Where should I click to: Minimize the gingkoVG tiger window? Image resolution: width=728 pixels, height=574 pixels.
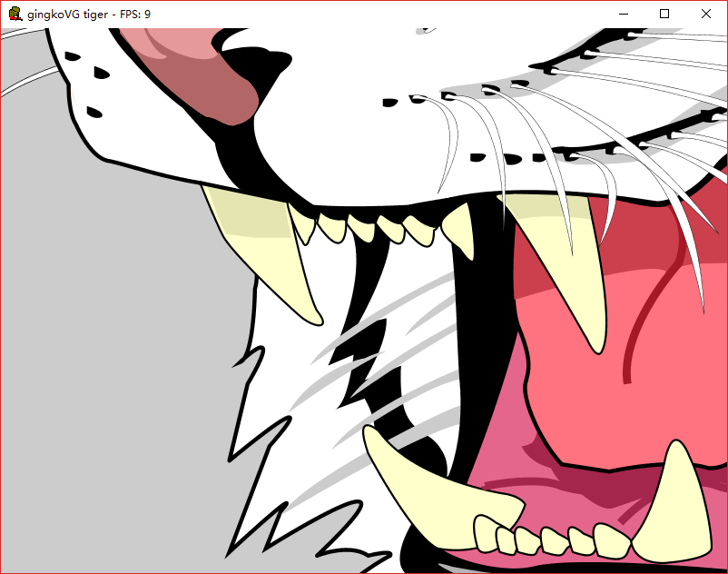(624, 14)
